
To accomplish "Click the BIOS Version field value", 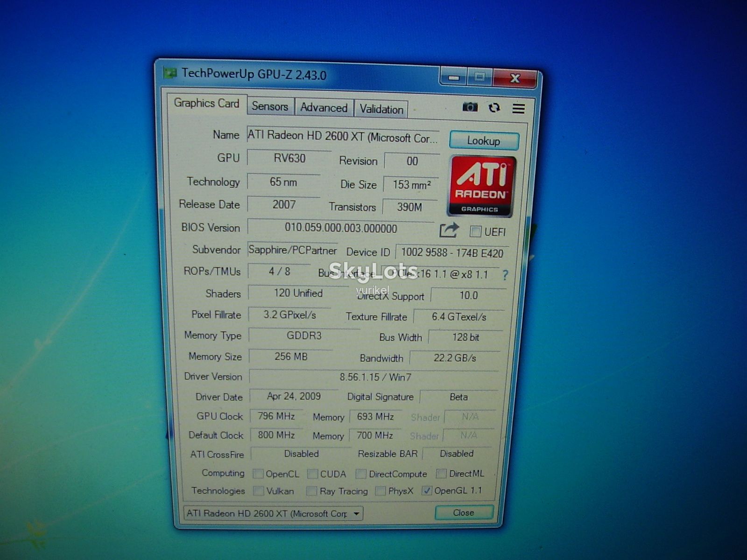I will (x=341, y=228).
